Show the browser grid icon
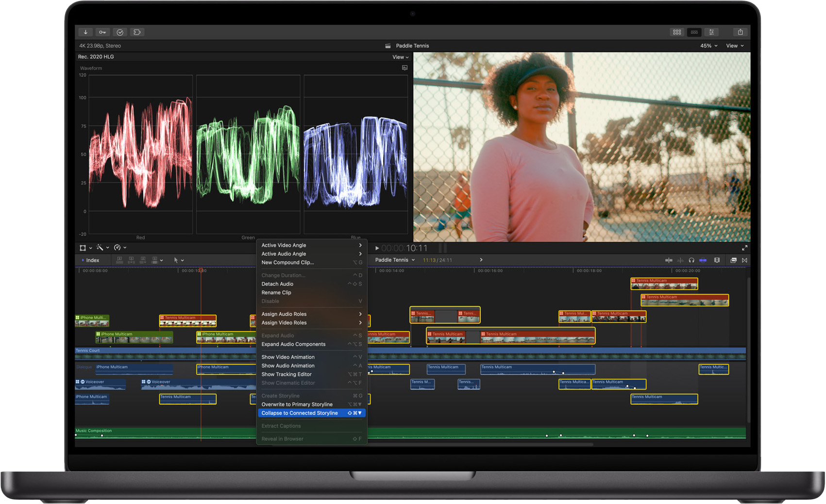 click(677, 32)
